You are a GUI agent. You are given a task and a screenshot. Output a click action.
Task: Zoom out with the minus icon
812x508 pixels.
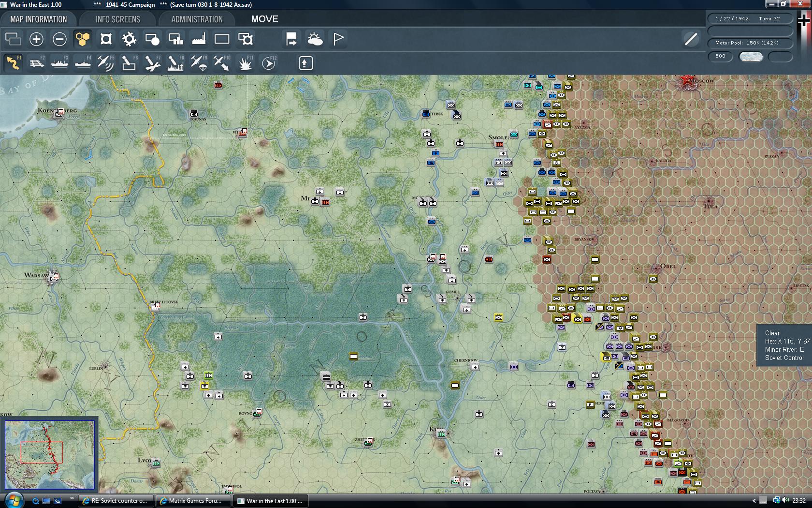click(59, 39)
